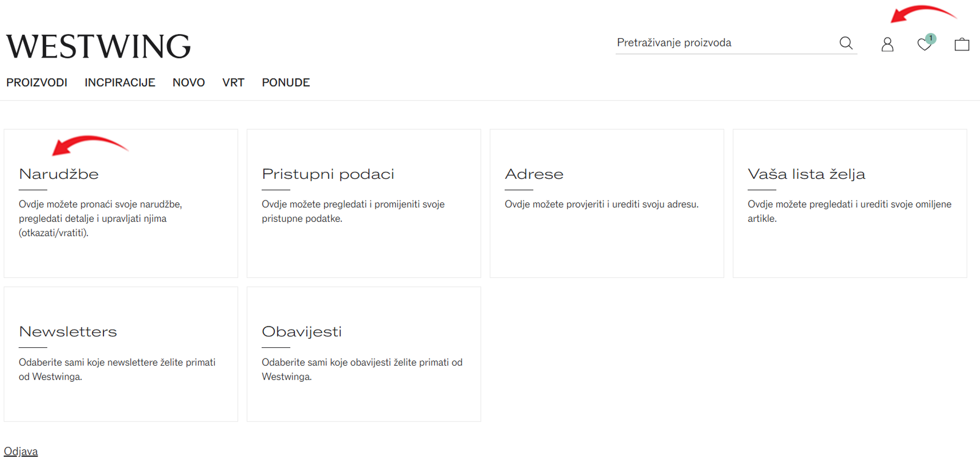This screenshot has height=464, width=980.
Task: Open the PROIZVODI menu
Action: click(37, 82)
